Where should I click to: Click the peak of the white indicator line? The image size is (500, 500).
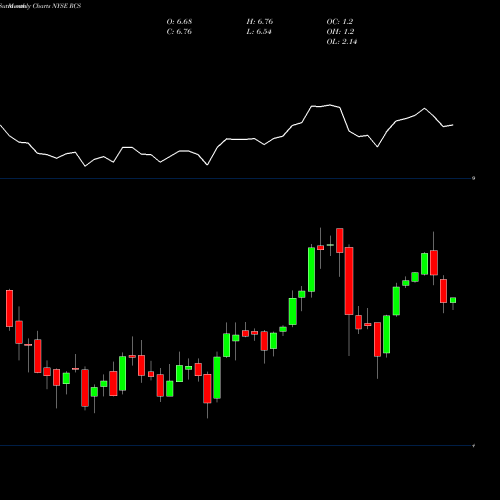coord(330,105)
